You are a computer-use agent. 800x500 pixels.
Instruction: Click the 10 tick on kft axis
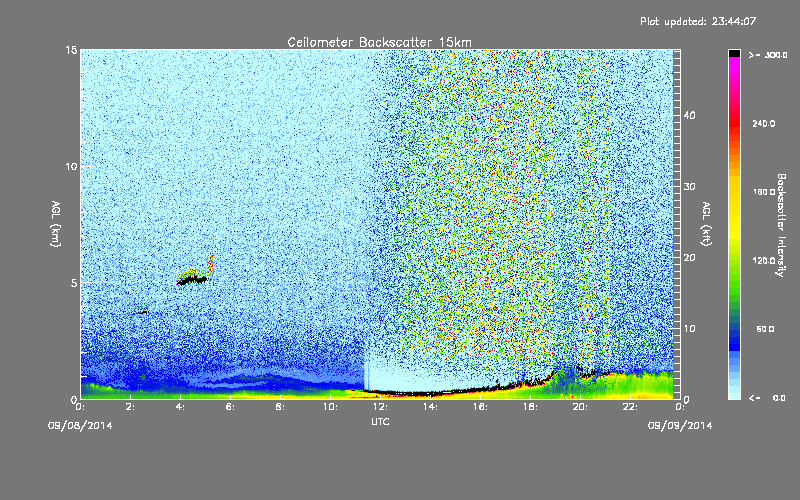click(689, 329)
